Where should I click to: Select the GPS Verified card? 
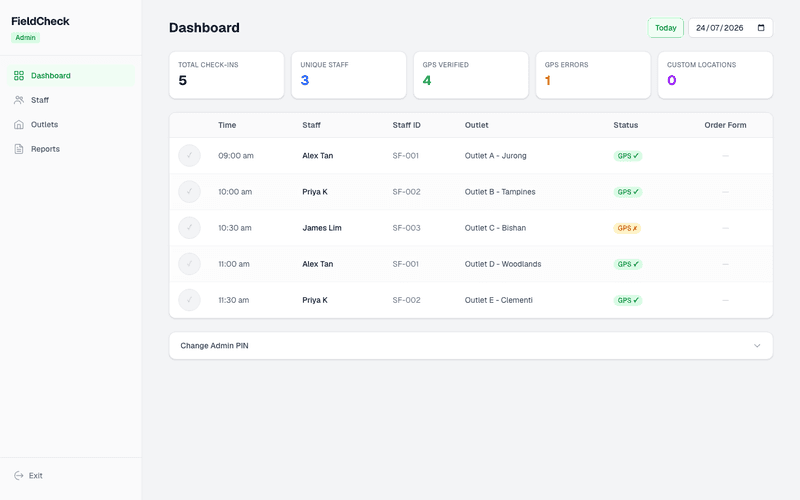[471, 75]
